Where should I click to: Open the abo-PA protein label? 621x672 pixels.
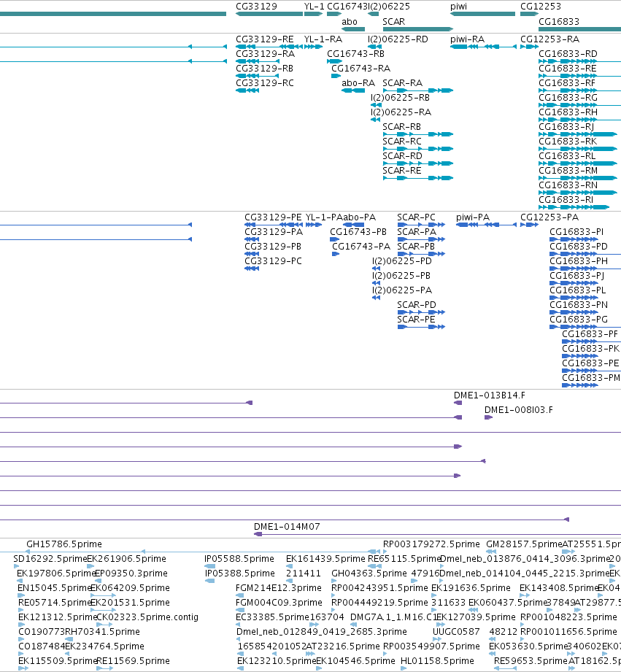(359, 217)
